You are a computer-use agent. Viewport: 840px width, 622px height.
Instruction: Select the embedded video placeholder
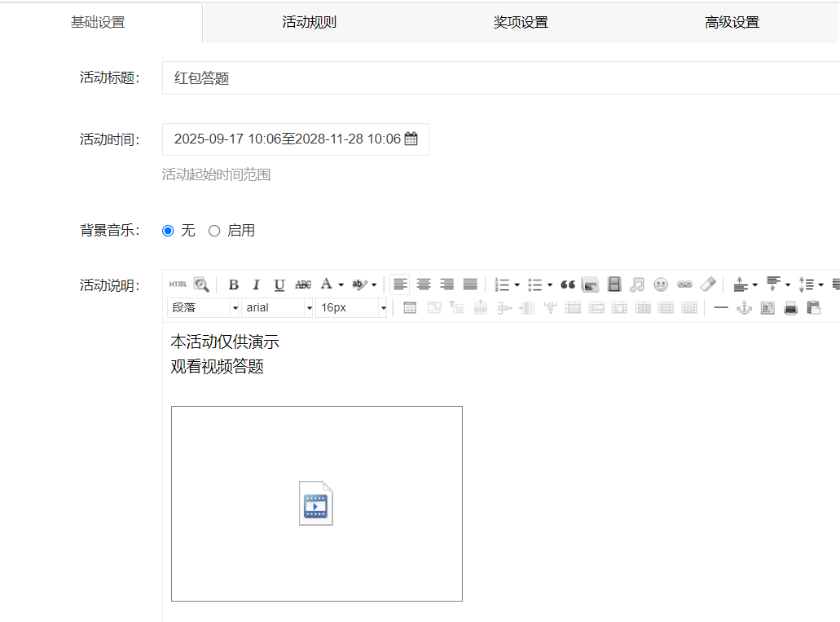(317, 504)
